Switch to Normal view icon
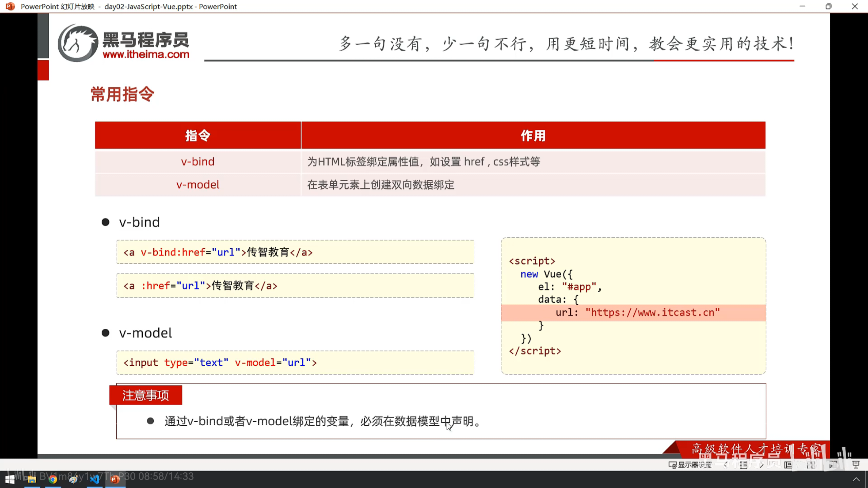 coord(788,465)
